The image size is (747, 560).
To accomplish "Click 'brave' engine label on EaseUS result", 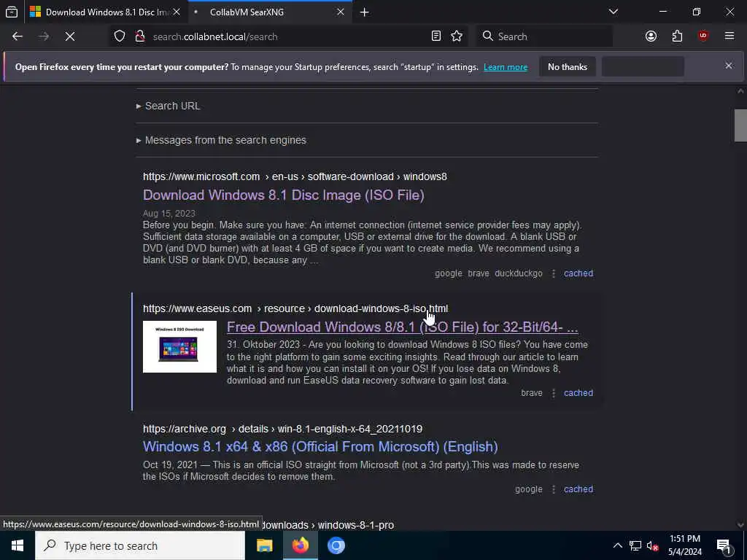I will tap(532, 393).
